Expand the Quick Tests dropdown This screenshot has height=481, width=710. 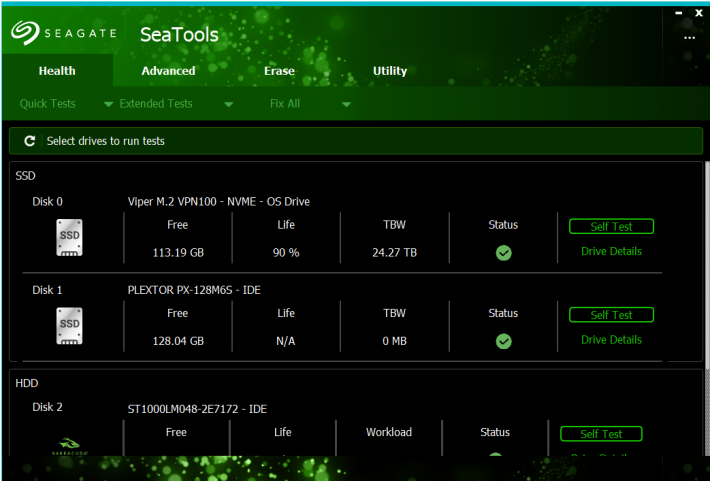[x=108, y=104]
